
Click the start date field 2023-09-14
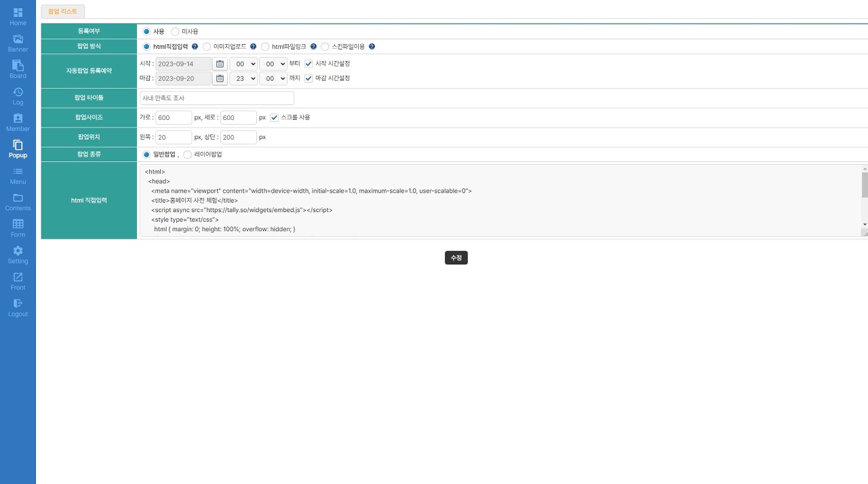point(183,64)
